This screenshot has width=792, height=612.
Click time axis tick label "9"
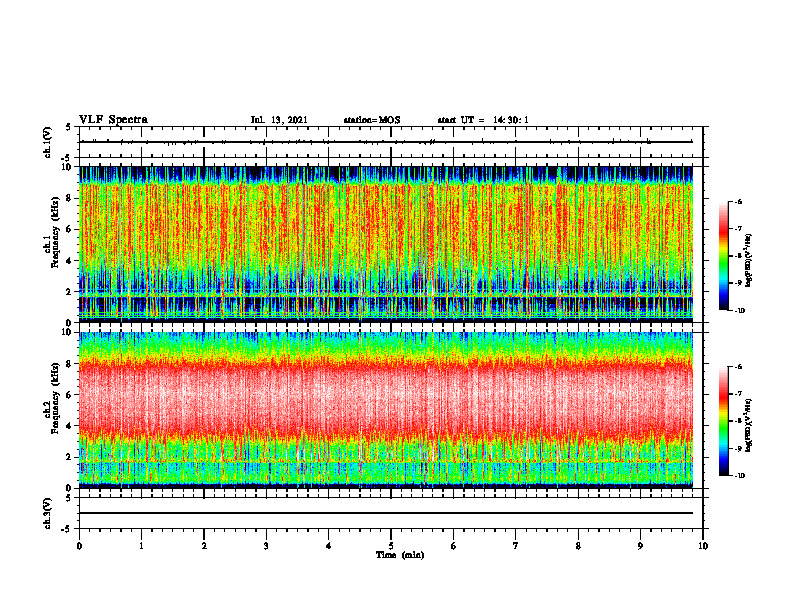pyautogui.click(x=640, y=546)
